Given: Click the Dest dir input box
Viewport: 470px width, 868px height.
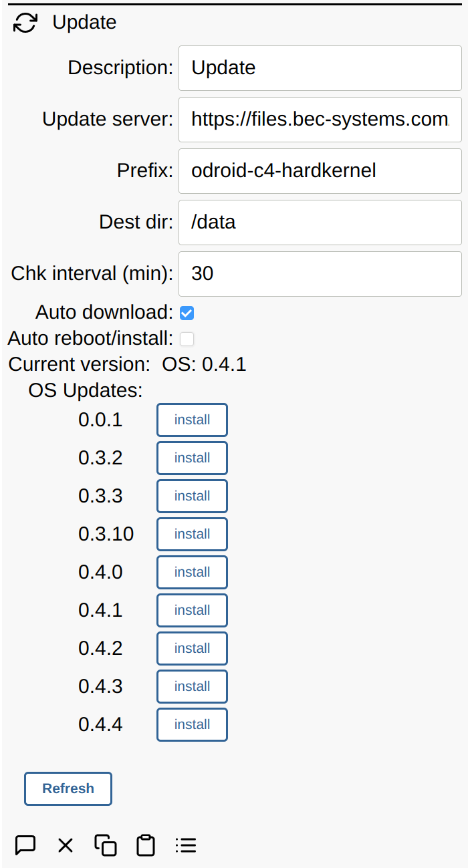Looking at the screenshot, I should tap(320, 223).
